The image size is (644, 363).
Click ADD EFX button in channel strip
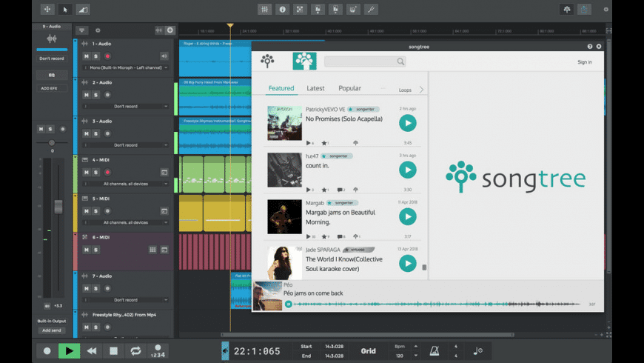52,88
